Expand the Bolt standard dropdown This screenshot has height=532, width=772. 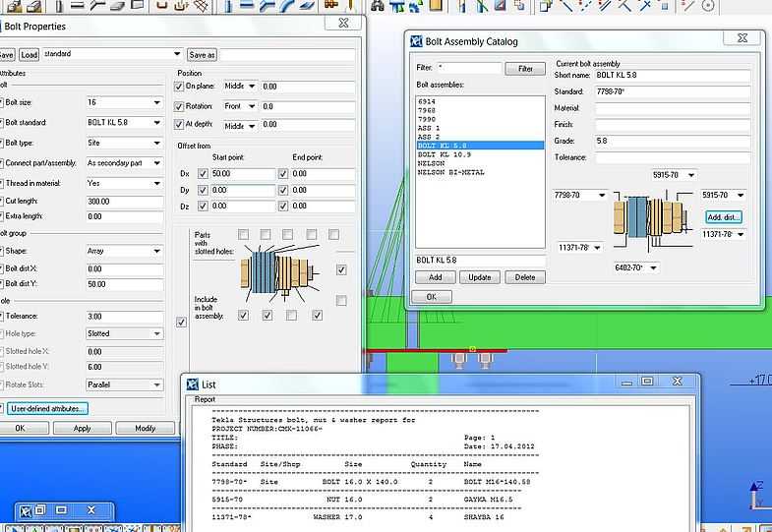click(x=155, y=123)
